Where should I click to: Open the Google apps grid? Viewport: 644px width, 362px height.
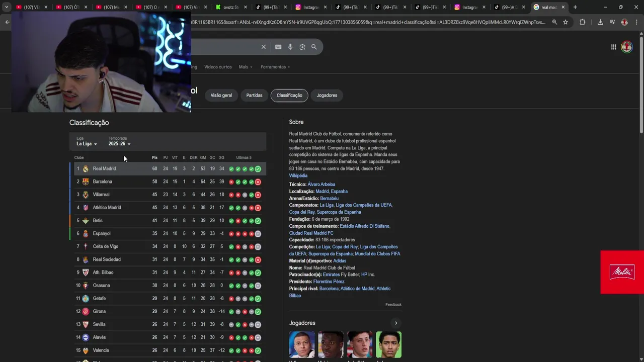pos(614,47)
